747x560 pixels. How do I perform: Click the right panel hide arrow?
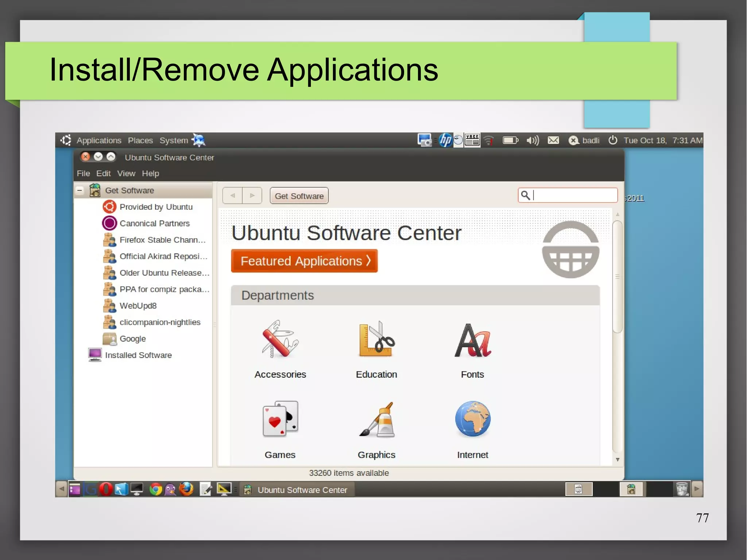click(x=697, y=489)
